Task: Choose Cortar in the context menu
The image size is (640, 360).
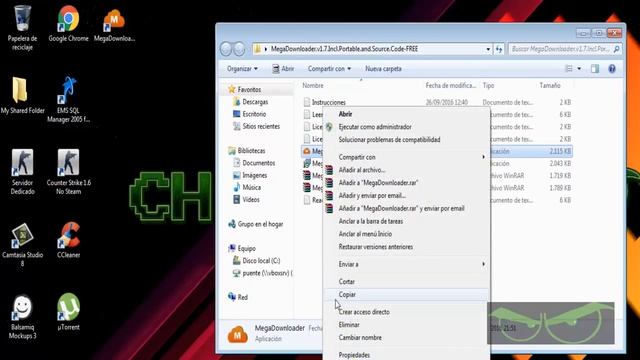Action: (x=408, y=282)
